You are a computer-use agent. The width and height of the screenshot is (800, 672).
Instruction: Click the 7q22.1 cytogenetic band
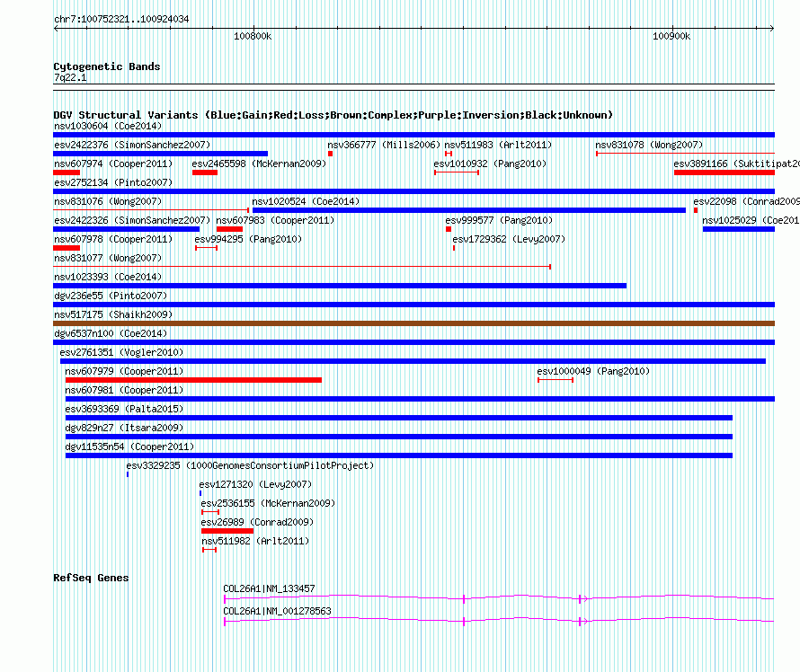(70, 78)
